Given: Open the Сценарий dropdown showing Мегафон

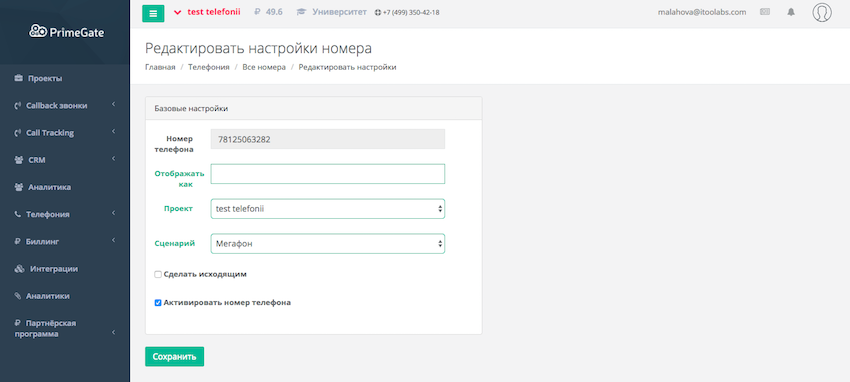Looking at the screenshot, I should (327, 244).
